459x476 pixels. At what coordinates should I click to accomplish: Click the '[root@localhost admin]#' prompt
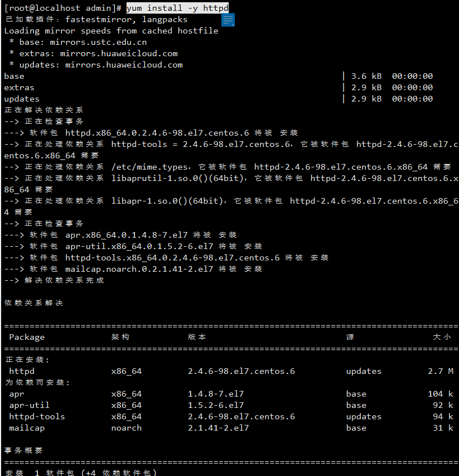[x=63, y=8]
